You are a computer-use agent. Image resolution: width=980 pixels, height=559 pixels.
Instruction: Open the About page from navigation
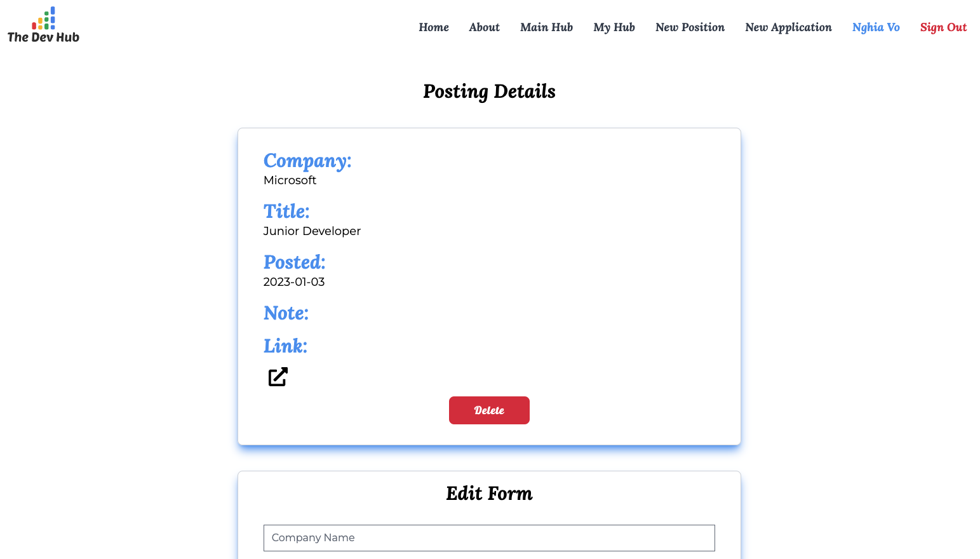click(x=484, y=27)
